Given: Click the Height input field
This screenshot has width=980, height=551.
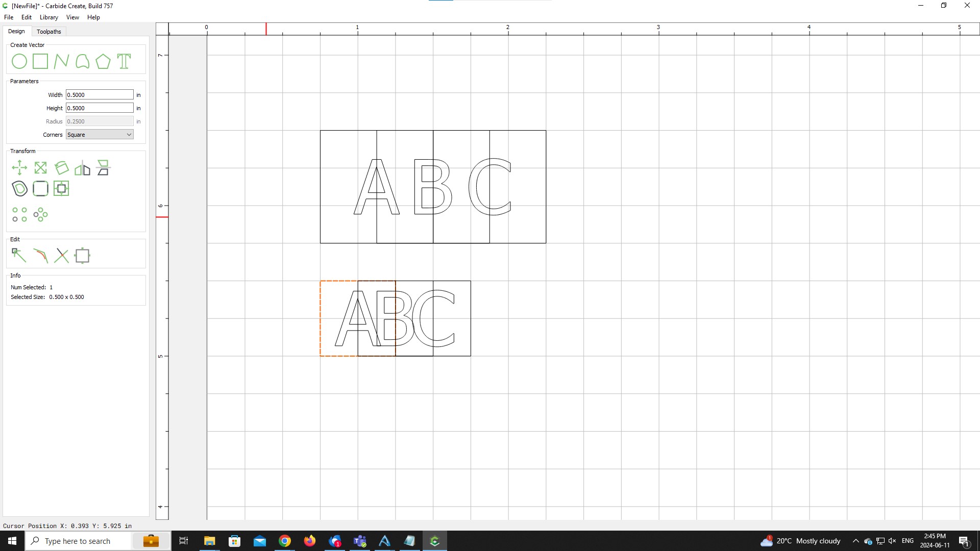Looking at the screenshot, I should [x=100, y=108].
